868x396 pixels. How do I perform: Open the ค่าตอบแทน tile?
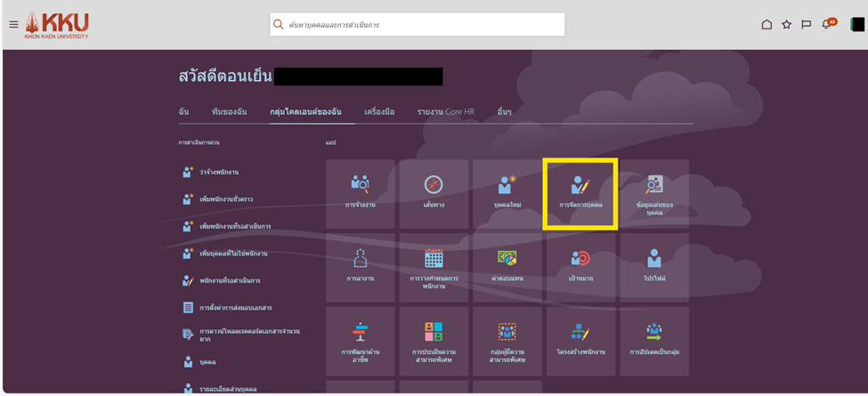click(507, 267)
